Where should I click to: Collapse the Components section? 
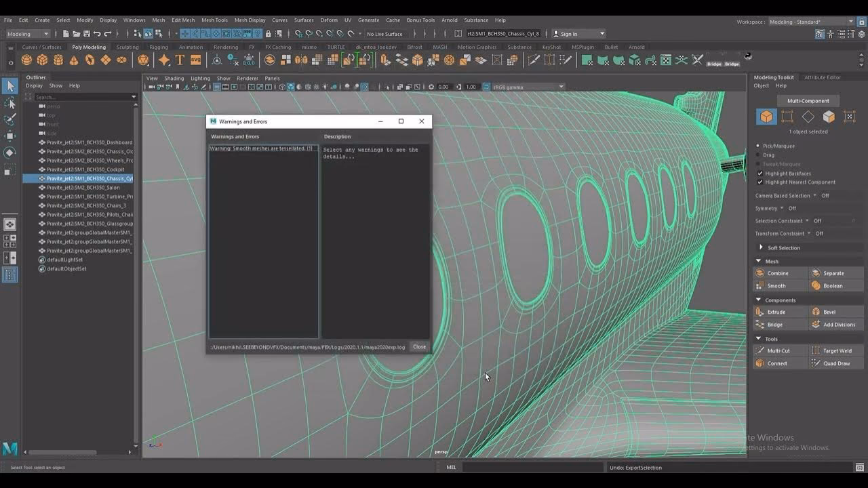[x=759, y=300]
